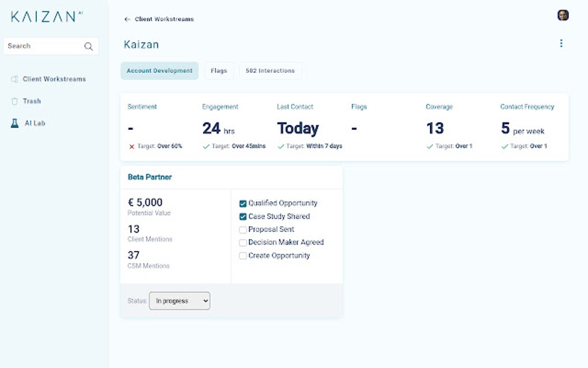Check the Proposal Sent checkbox
588x368 pixels.
[x=243, y=229]
